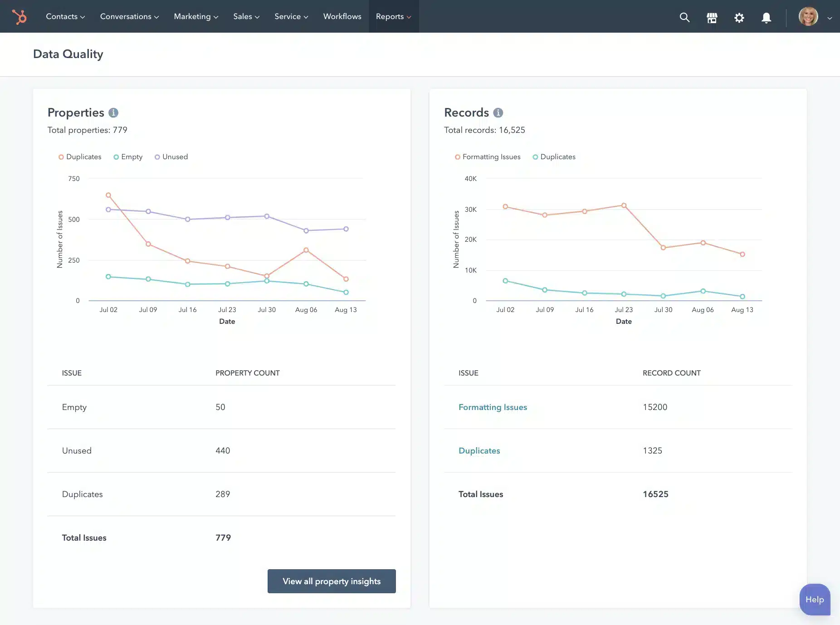The width and height of the screenshot is (840, 625).
Task: Toggle Formatting Issues series in Records legend
Action: [x=488, y=157]
